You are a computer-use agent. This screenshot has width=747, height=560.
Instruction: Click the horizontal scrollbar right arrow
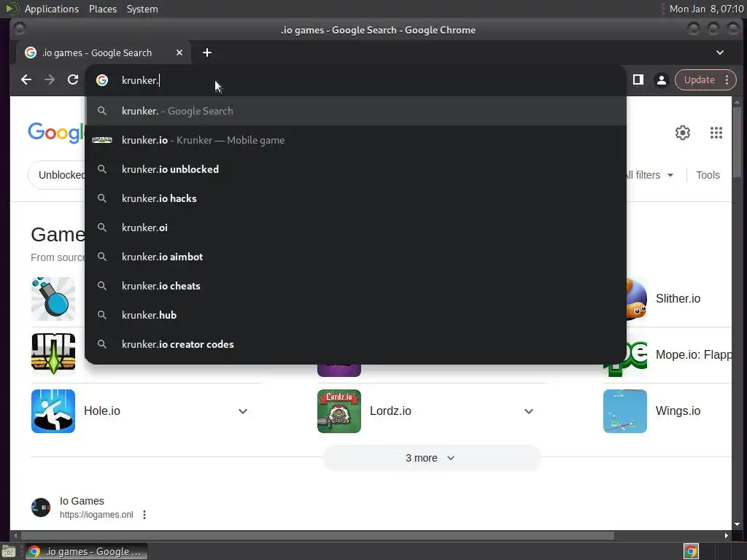[x=726, y=536]
